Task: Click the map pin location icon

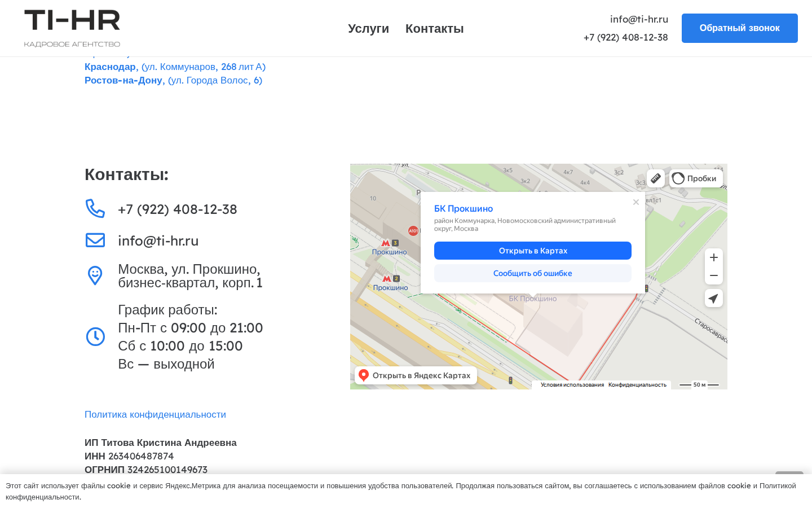Action: click(x=95, y=275)
